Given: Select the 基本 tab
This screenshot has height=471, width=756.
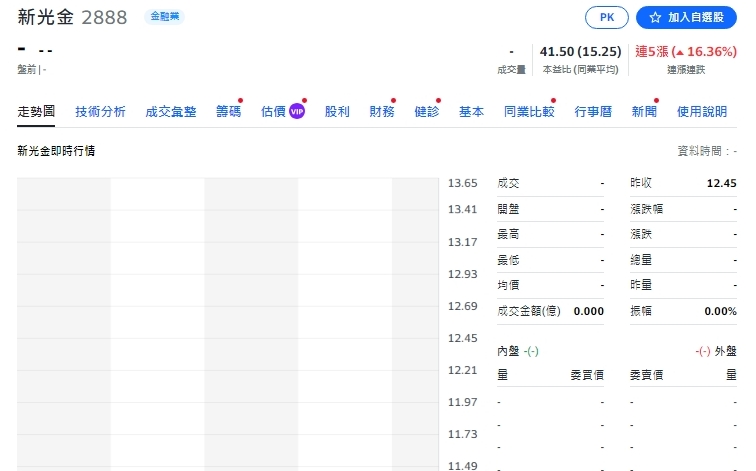Looking at the screenshot, I should pos(472,112).
